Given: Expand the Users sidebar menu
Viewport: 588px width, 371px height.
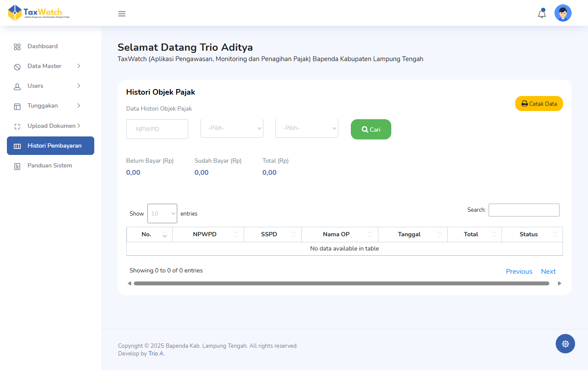Looking at the screenshot, I should [47, 86].
